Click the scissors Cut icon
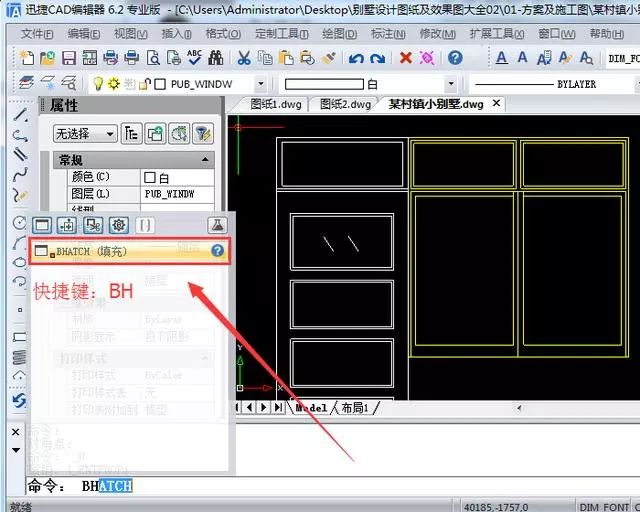The width and height of the screenshot is (640, 512). tap(244, 58)
